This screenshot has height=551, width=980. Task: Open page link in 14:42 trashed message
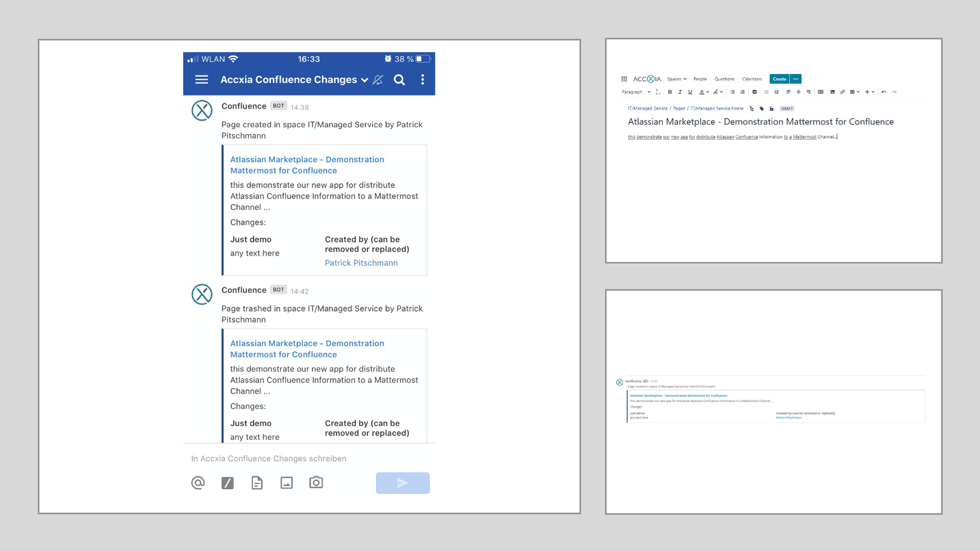(x=307, y=349)
